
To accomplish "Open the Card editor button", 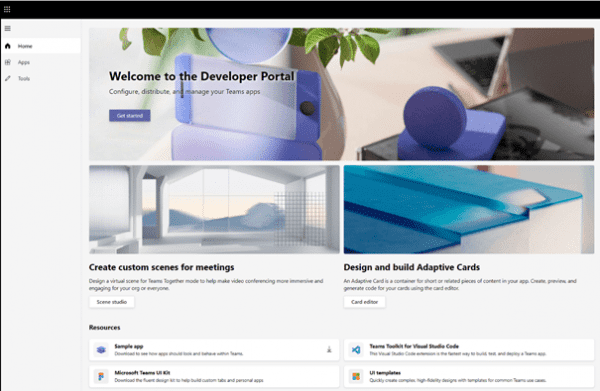I will (364, 302).
